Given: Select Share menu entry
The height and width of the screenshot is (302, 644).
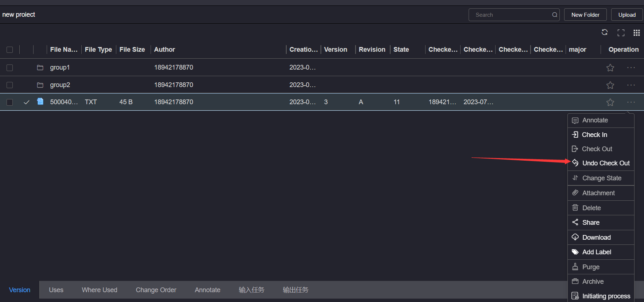Looking at the screenshot, I should click(601, 223).
